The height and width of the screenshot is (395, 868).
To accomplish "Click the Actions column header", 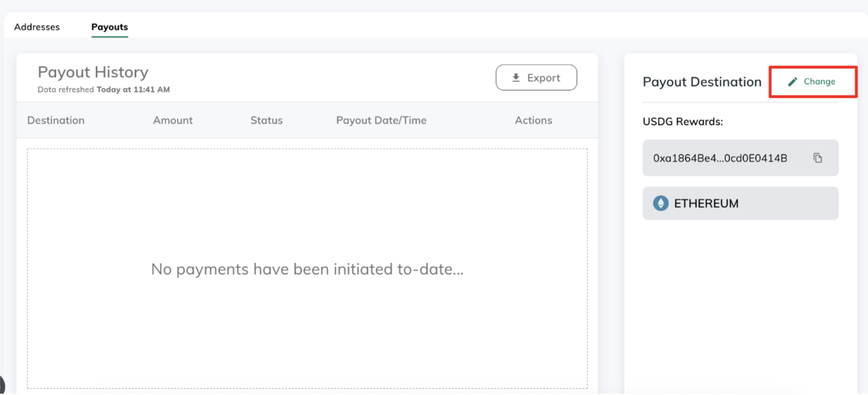I will point(533,120).
